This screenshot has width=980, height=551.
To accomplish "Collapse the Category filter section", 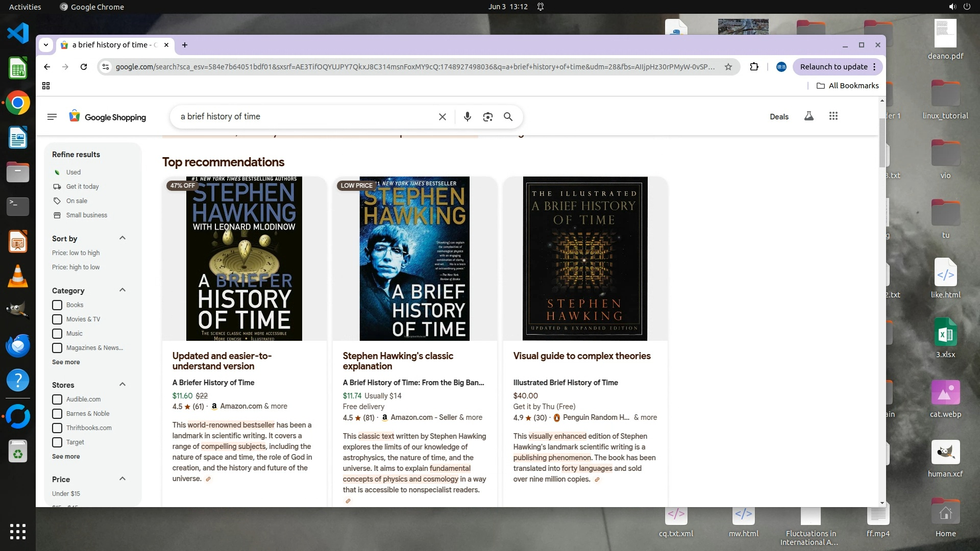I will coord(122,290).
